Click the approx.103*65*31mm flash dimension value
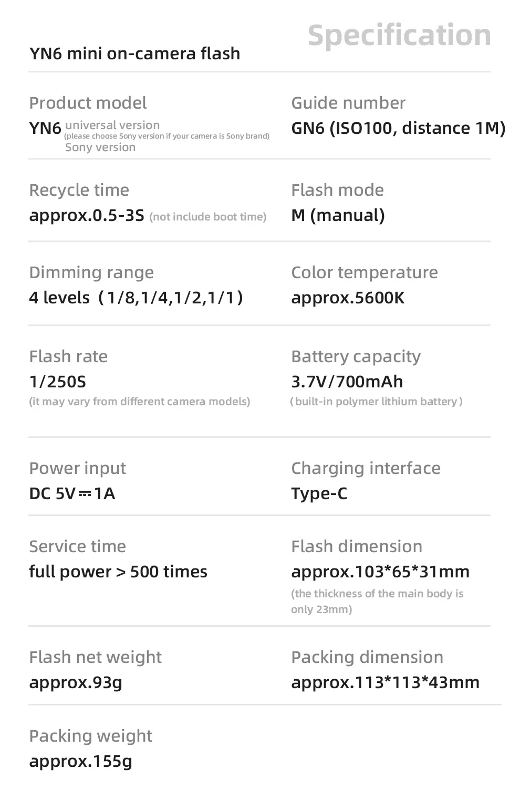520x812 pixels. click(380, 572)
